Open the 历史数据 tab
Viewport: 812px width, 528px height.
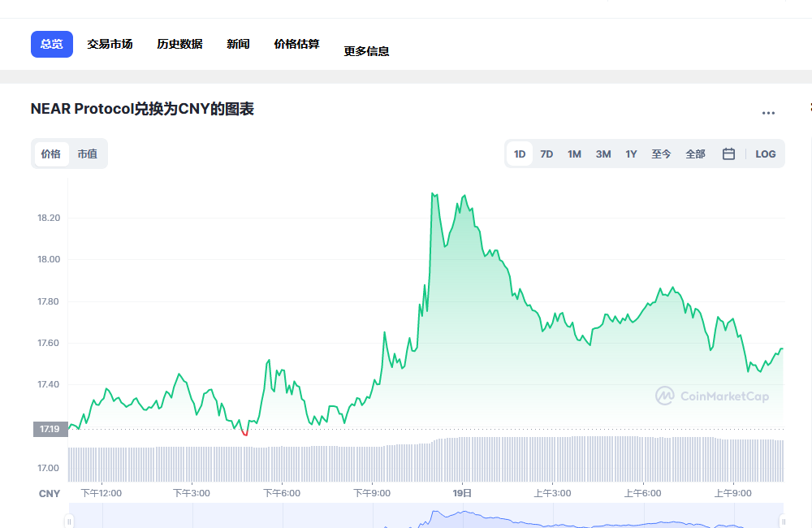179,44
